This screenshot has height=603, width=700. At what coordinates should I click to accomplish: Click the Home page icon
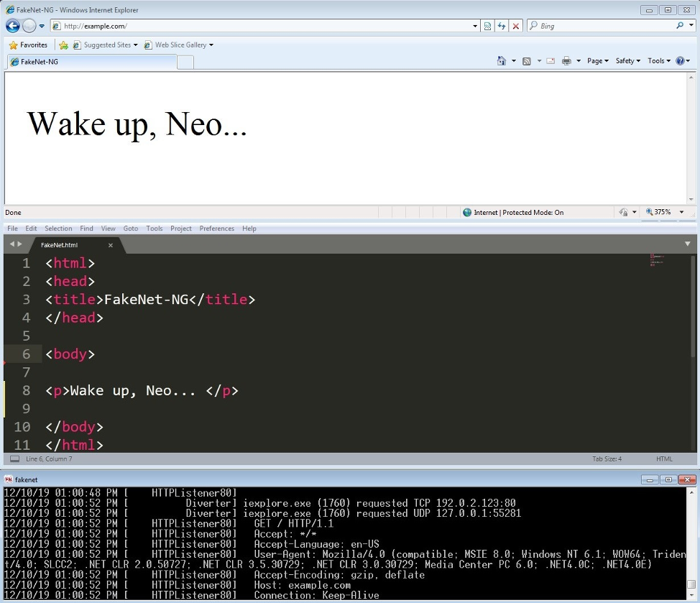502,60
